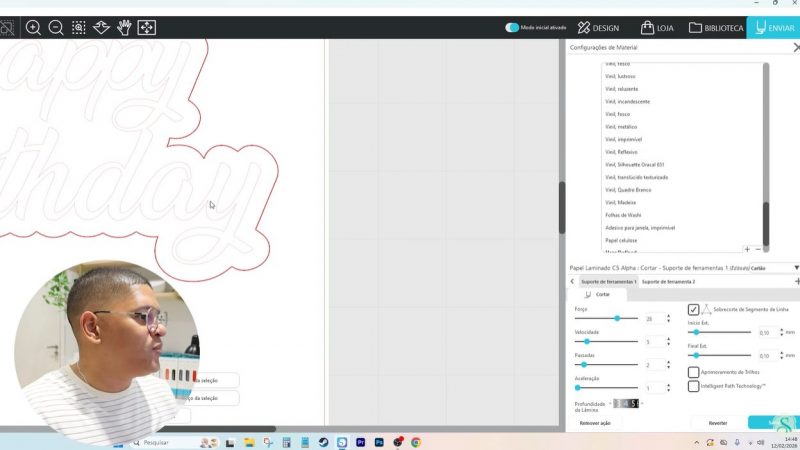Enable Aprimoramento de Trilhos checkbox
Image resolution: width=800 pixels, height=450 pixels.
[x=693, y=372]
